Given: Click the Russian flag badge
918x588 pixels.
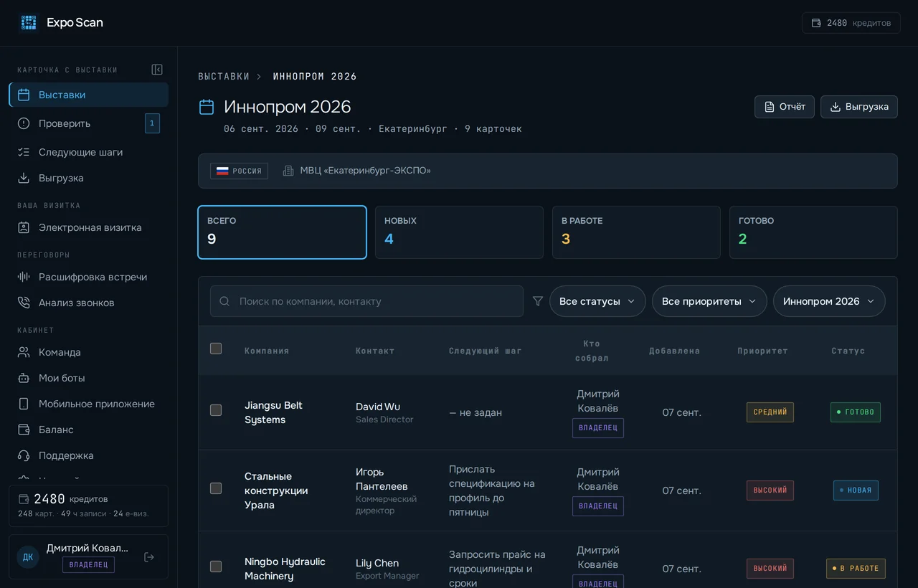Looking at the screenshot, I should click(239, 171).
